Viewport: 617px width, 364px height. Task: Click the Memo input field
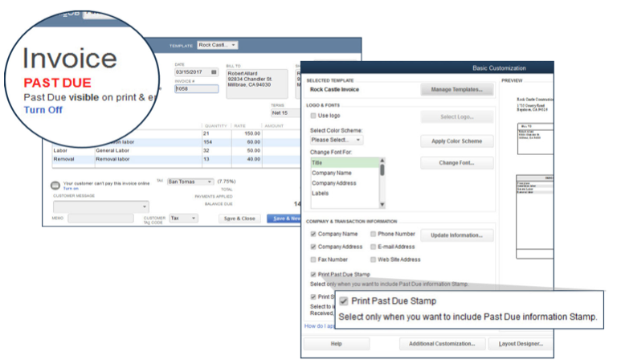coord(100,218)
